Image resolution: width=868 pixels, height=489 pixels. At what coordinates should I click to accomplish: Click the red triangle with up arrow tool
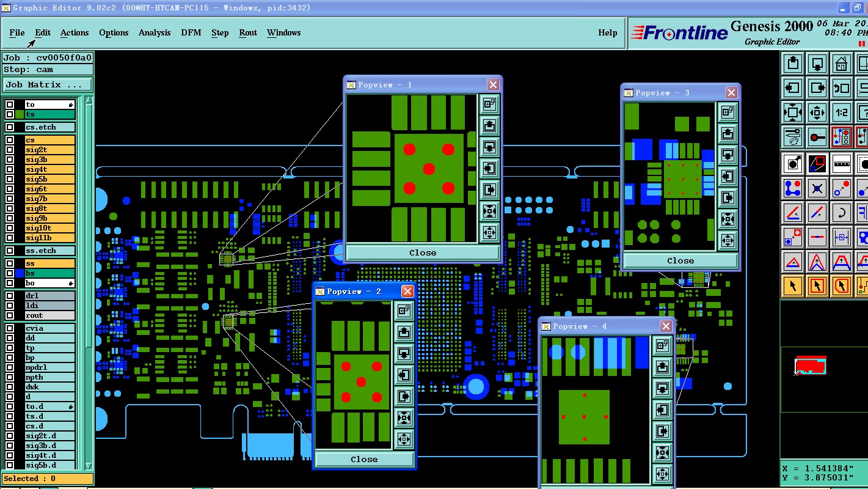pos(793,262)
